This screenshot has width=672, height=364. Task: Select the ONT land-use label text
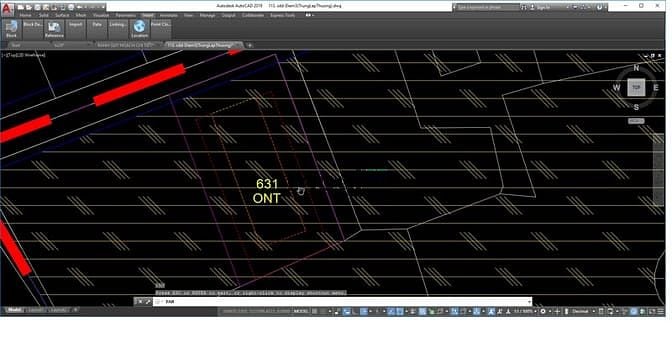tap(267, 198)
